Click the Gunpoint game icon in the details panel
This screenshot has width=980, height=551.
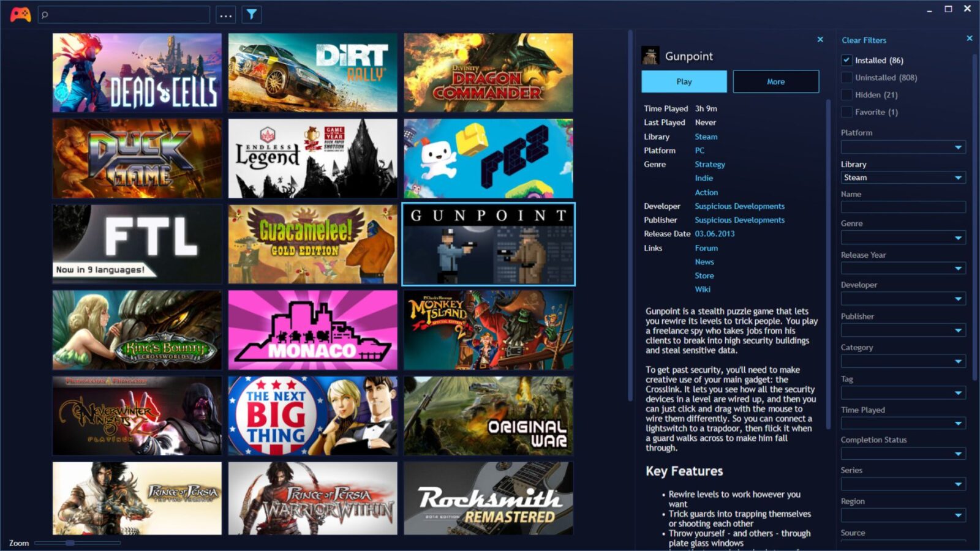pos(650,54)
